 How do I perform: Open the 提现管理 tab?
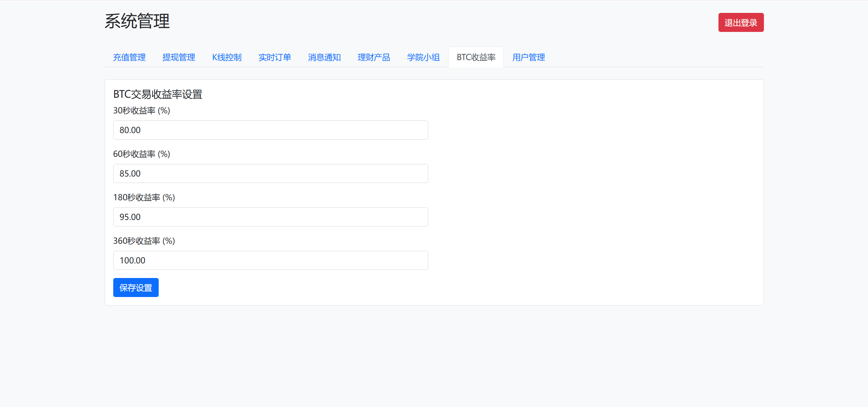(x=179, y=57)
